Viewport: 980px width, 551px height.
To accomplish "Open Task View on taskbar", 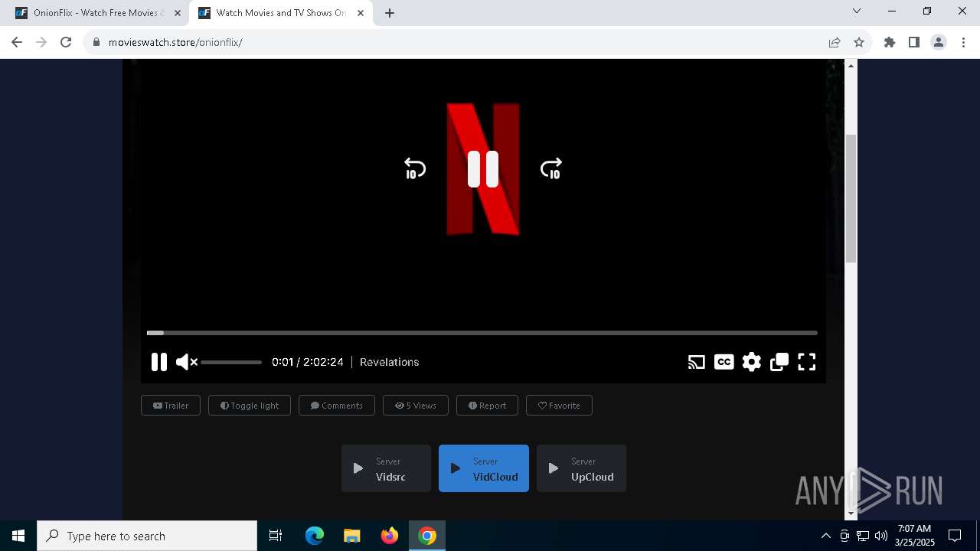I will pyautogui.click(x=276, y=536).
